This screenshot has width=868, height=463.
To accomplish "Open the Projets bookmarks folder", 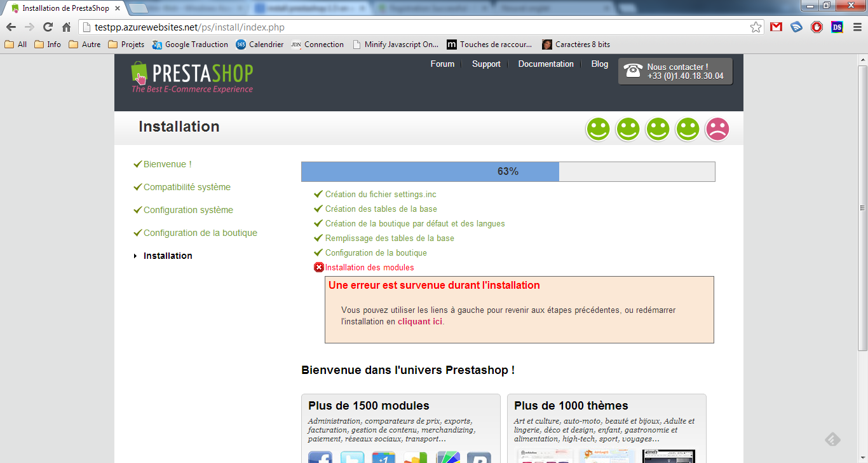I will point(126,45).
